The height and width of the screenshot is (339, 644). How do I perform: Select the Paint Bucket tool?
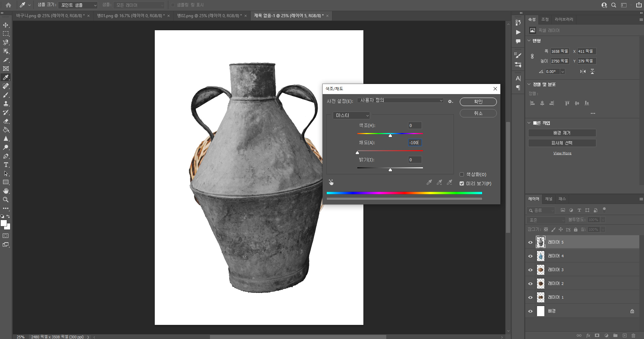coord(6,130)
